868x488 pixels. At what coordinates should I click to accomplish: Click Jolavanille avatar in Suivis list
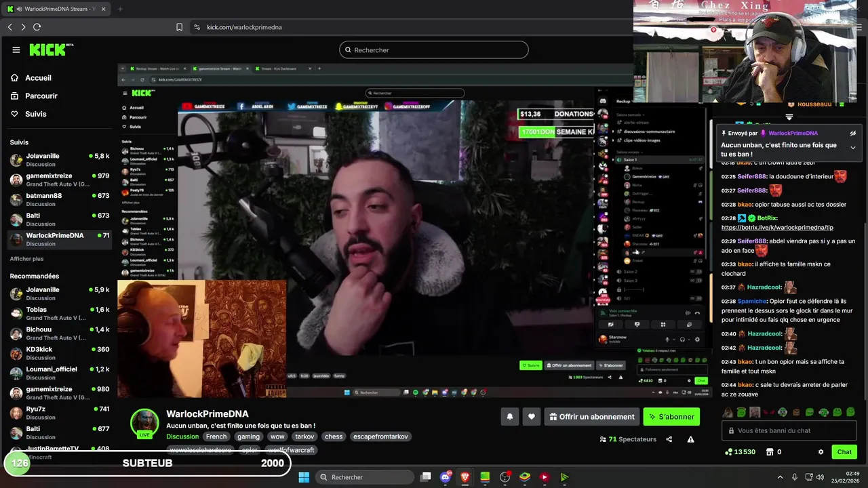click(16, 160)
